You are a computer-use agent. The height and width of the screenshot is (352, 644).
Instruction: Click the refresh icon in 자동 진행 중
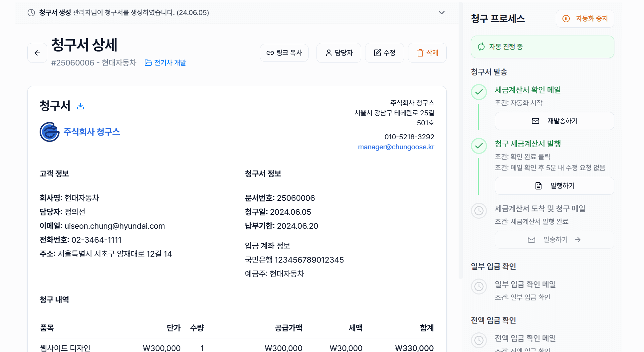coord(481,47)
